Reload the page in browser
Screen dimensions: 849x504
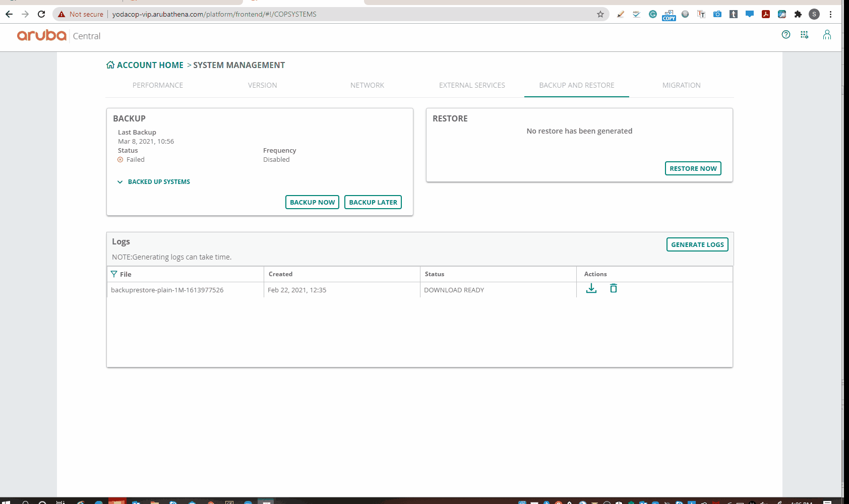pyautogui.click(x=41, y=14)
